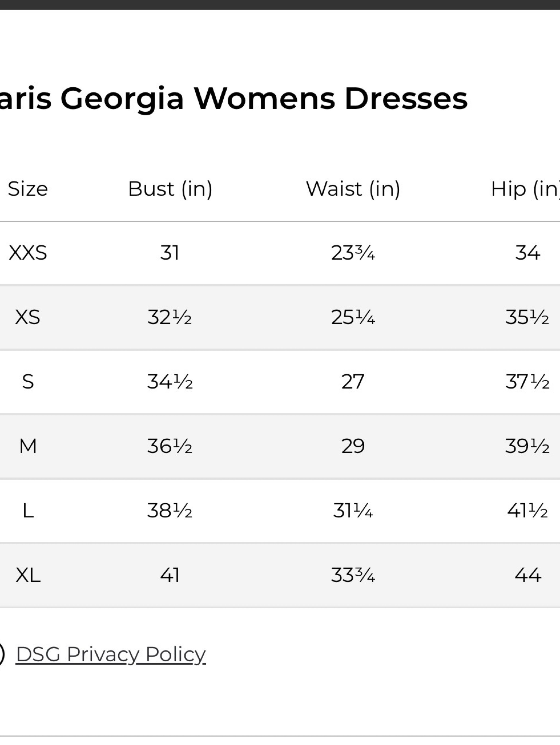
Task: Open the DSG Privacy Policy link
Action: tap(111, 654)
